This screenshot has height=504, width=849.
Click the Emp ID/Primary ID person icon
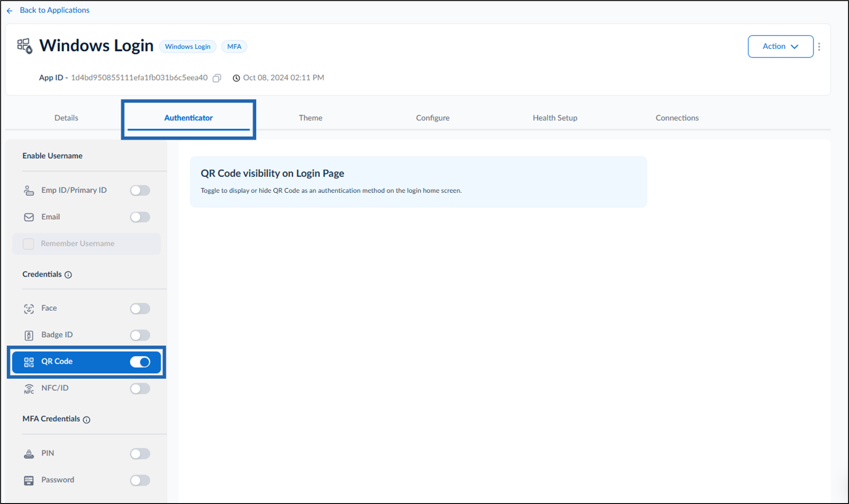pos(29,191)
